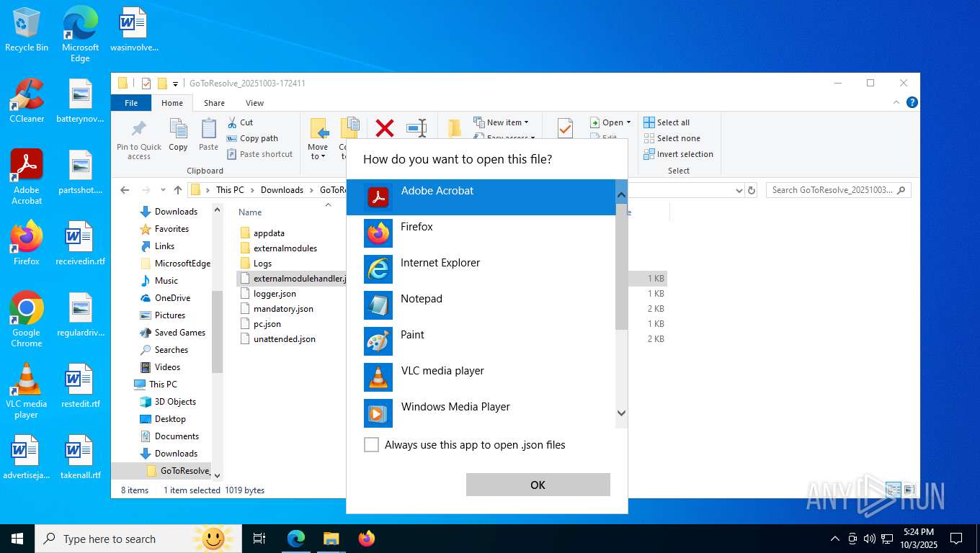This screenshot has height=553, width=980.
Task: Select the unattended.json file
Action: pyautogui.click(x=284, y=339)
